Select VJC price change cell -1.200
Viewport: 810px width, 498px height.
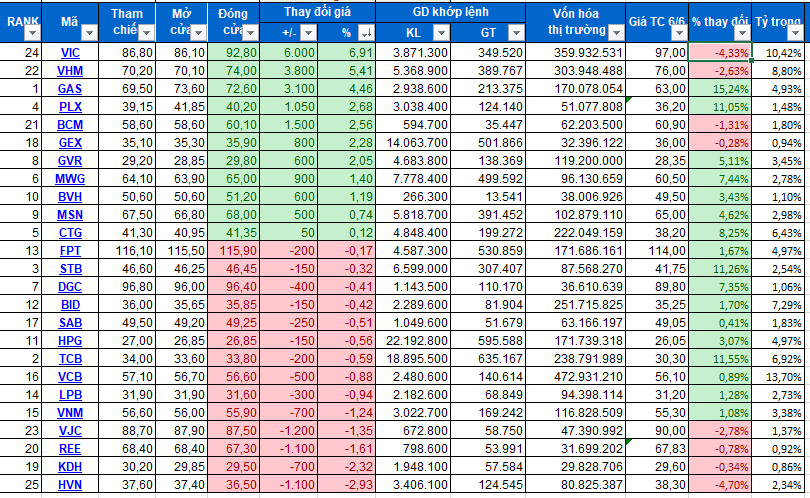289,431
